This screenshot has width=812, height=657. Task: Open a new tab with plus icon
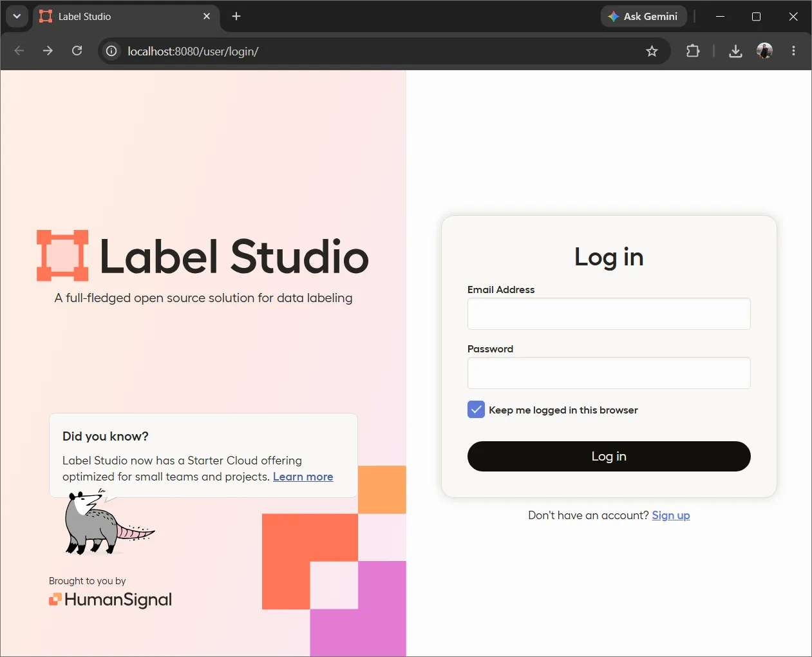click(x=236, y=16)
